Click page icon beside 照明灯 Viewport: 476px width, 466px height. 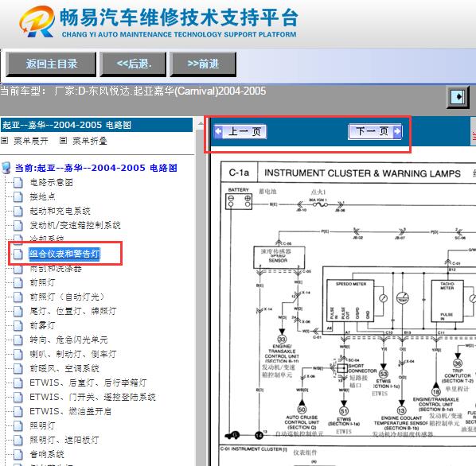tap(18, 426)
